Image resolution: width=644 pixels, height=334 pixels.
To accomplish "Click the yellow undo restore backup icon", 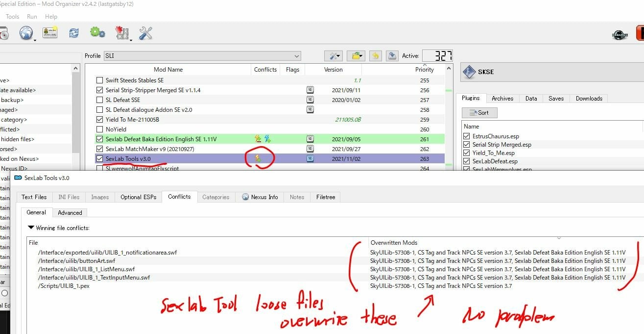I will click(375, 56).
